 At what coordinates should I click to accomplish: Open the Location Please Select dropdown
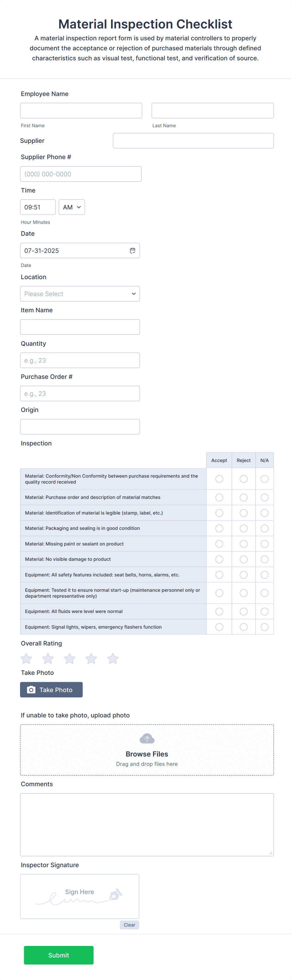click(x=80, y=294)
